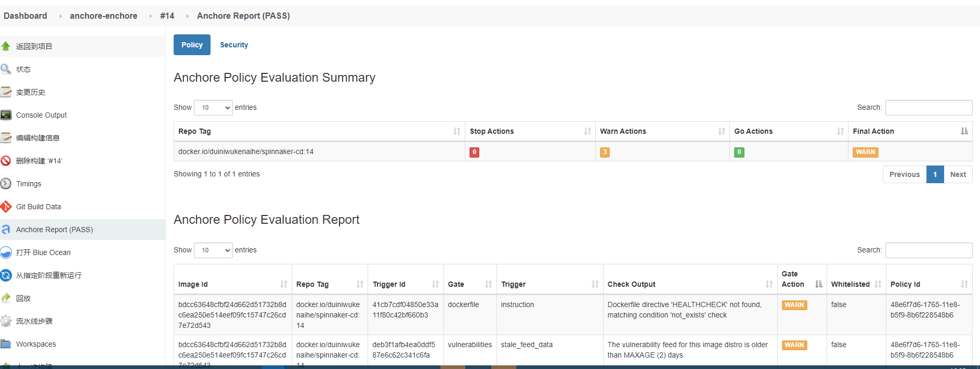The width and height of the screenshot is (980, 369).
Task: Open Git Build Data icon
Action: [x=6, y=207]
